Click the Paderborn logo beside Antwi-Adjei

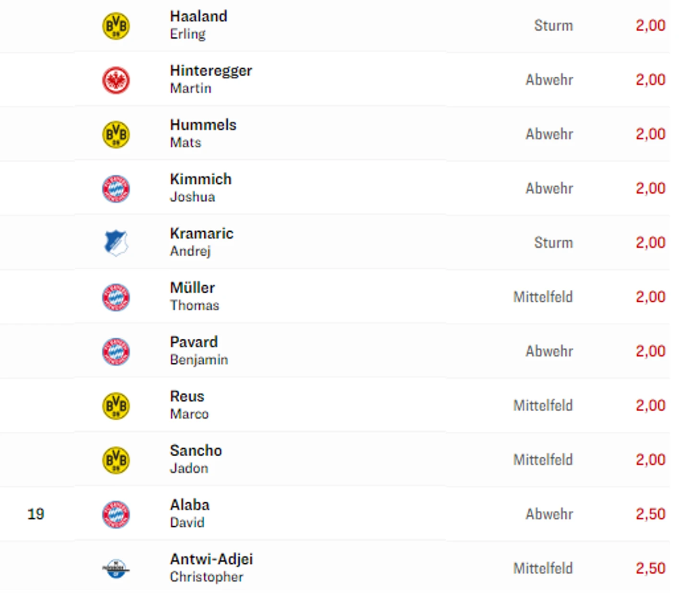116,569
